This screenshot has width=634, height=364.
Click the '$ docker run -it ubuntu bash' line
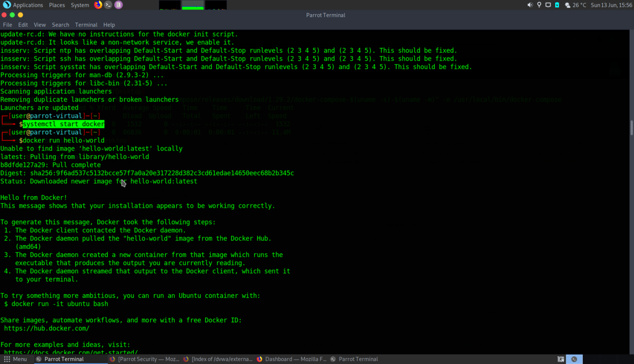pos(56,304)
